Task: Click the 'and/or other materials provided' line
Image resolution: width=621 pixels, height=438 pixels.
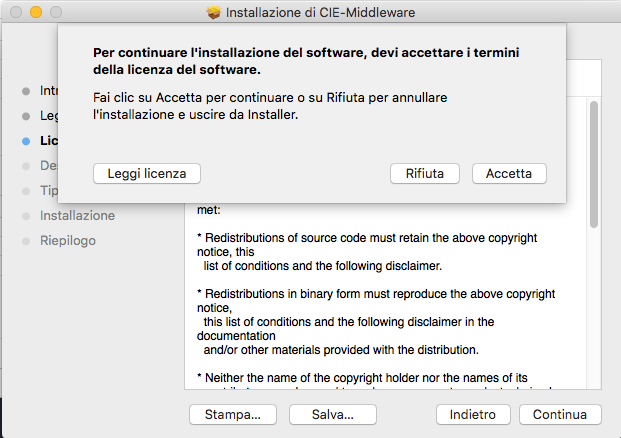Action: [341, 350]
